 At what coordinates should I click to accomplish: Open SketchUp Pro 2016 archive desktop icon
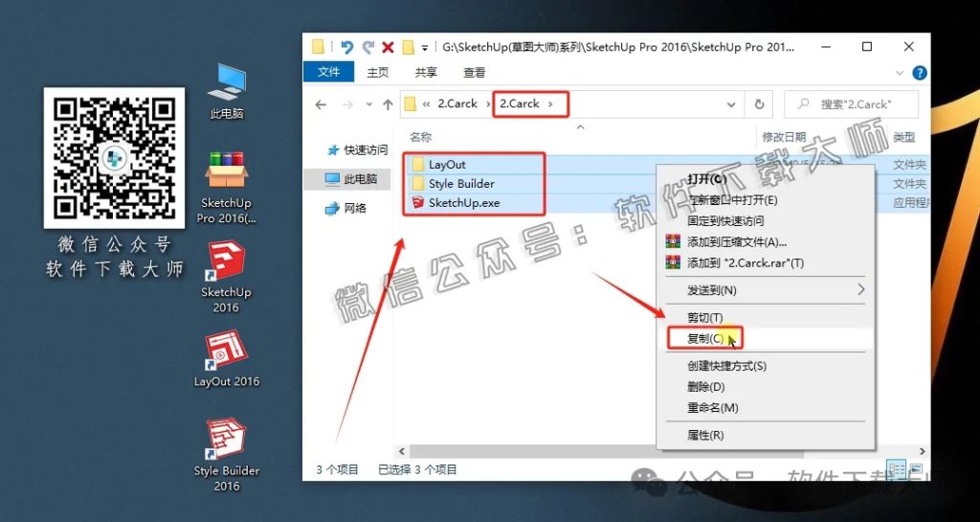point(226,188)
